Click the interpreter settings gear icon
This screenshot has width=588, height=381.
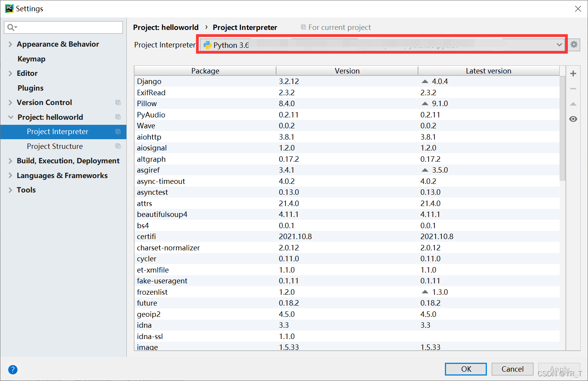[574, 45]
